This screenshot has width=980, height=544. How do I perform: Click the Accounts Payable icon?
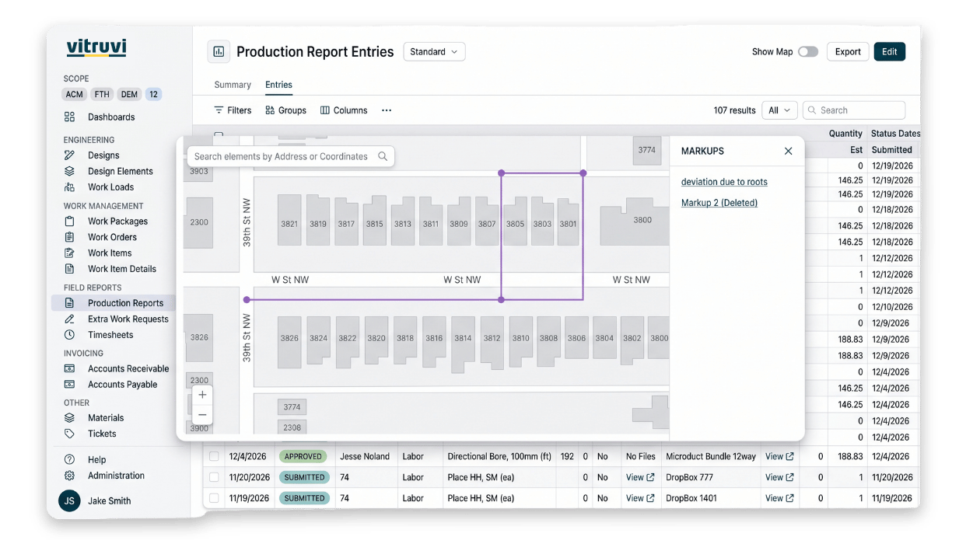coord(70,385)
